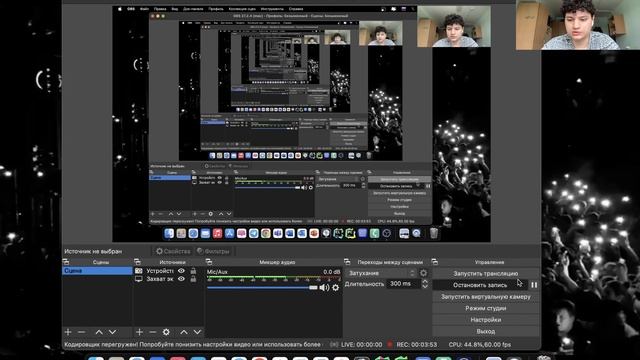Decrease Длительность with the down arrow

424,287
